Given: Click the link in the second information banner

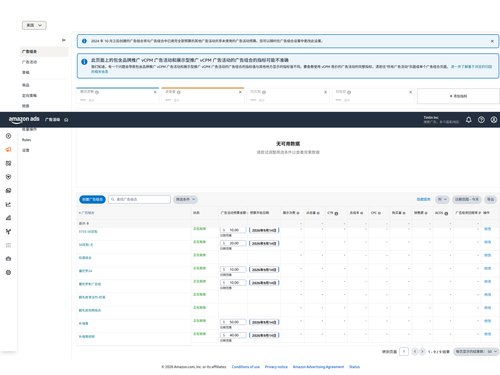Looking at the screenshot, I should click(x=471, y=67).
